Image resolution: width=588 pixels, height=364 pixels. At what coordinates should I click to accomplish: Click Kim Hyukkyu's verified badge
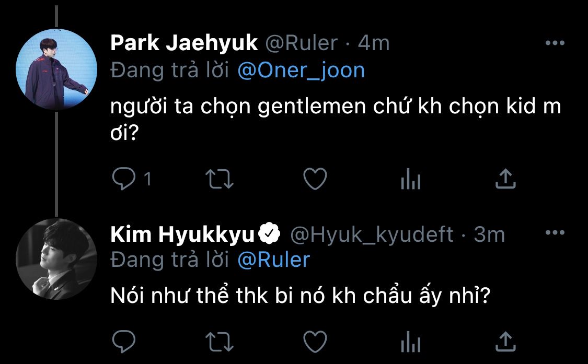270,235
